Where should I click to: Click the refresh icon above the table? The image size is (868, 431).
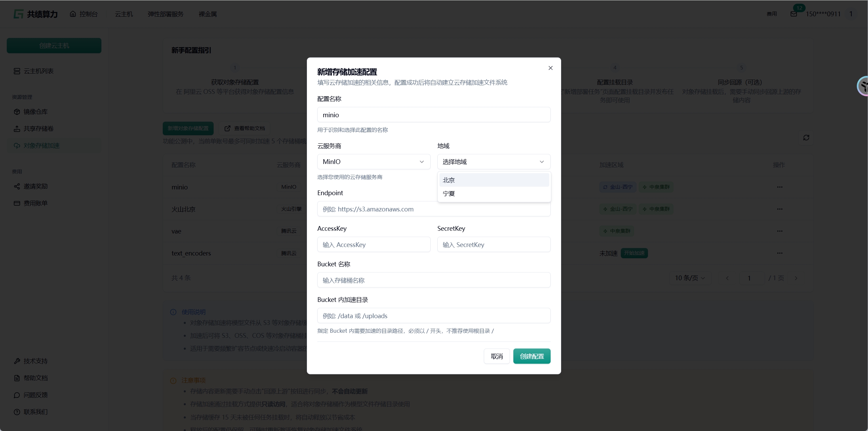pyautogui.click(x=806, y=138)
